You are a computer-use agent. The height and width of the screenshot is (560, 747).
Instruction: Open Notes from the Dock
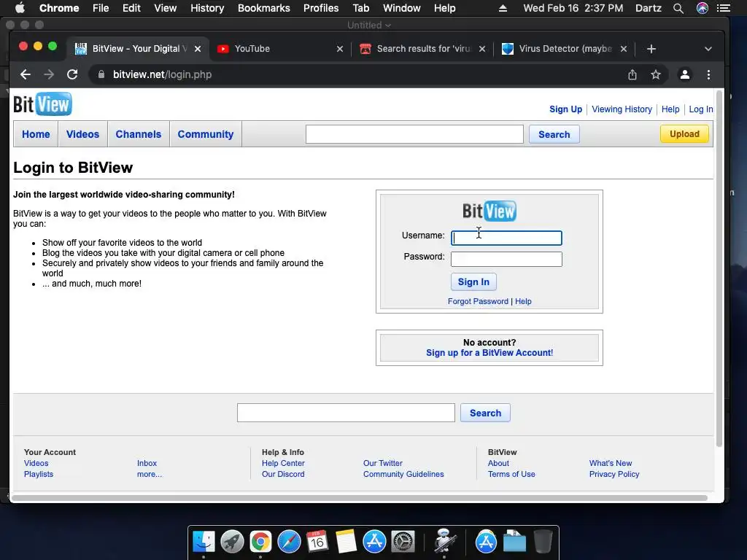point(346,542)
